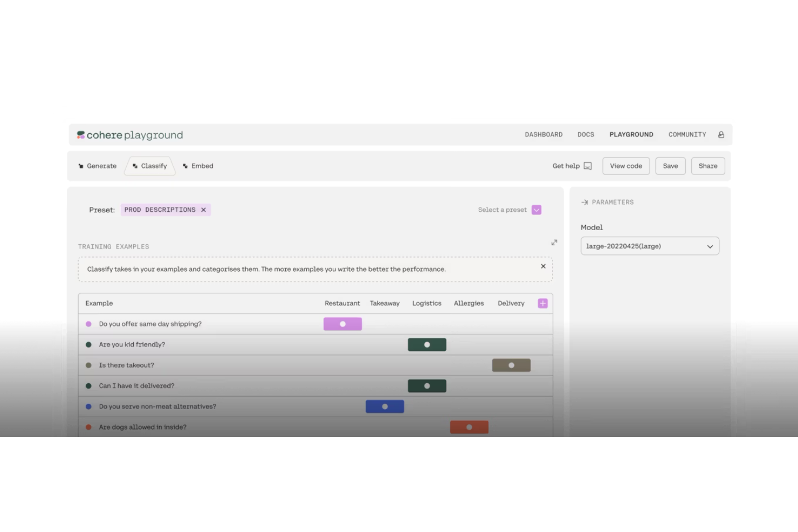Expand training examples with the diagonal arrows icon
This screenshot has height=532, width=798.
click(x=554, y=242)
